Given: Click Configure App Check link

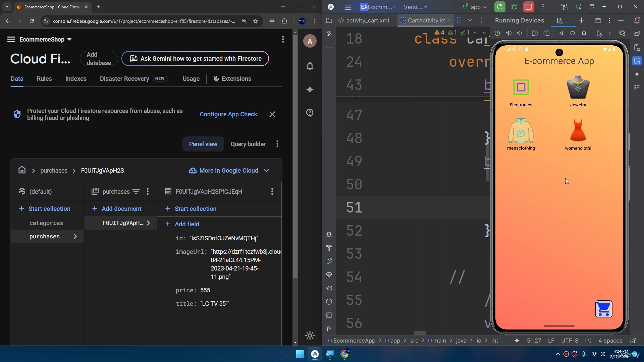Looking at the screenshot, I should (x=228, y=114).
